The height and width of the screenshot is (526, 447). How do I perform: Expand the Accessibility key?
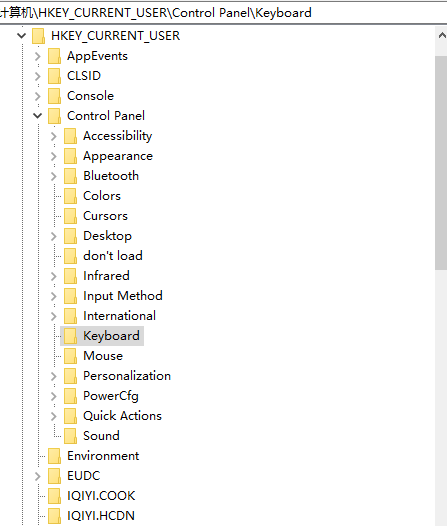(54, 136)
